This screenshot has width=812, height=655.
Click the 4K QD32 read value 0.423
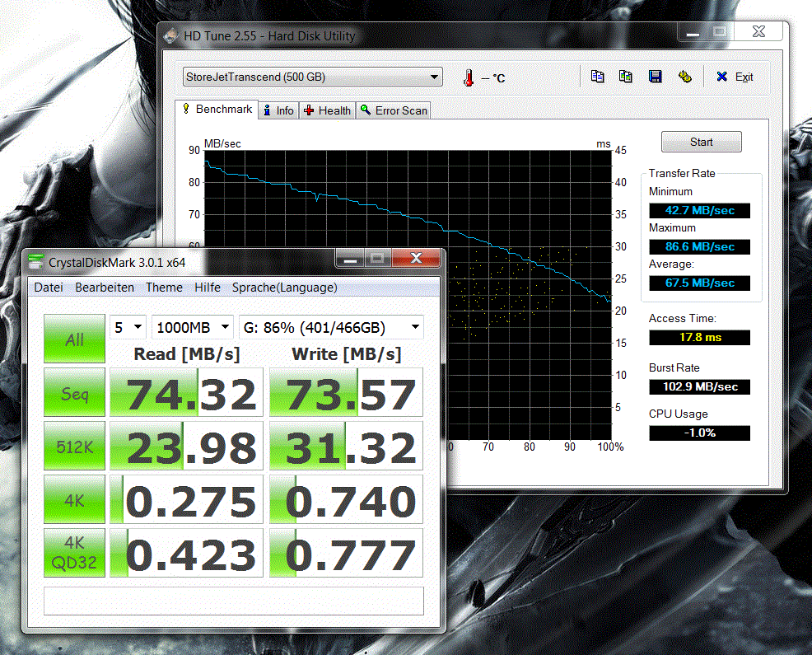186,553
